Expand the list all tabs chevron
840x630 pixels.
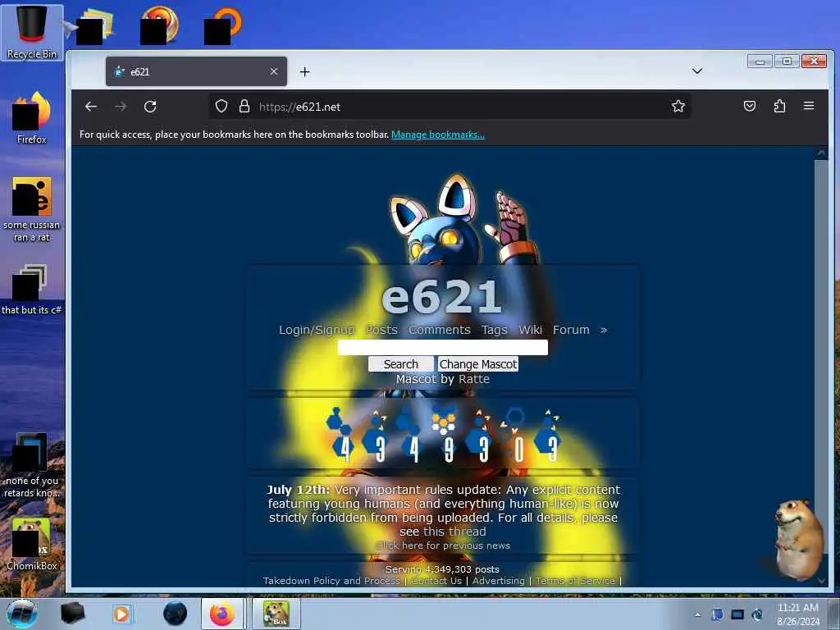click(697, 71)
